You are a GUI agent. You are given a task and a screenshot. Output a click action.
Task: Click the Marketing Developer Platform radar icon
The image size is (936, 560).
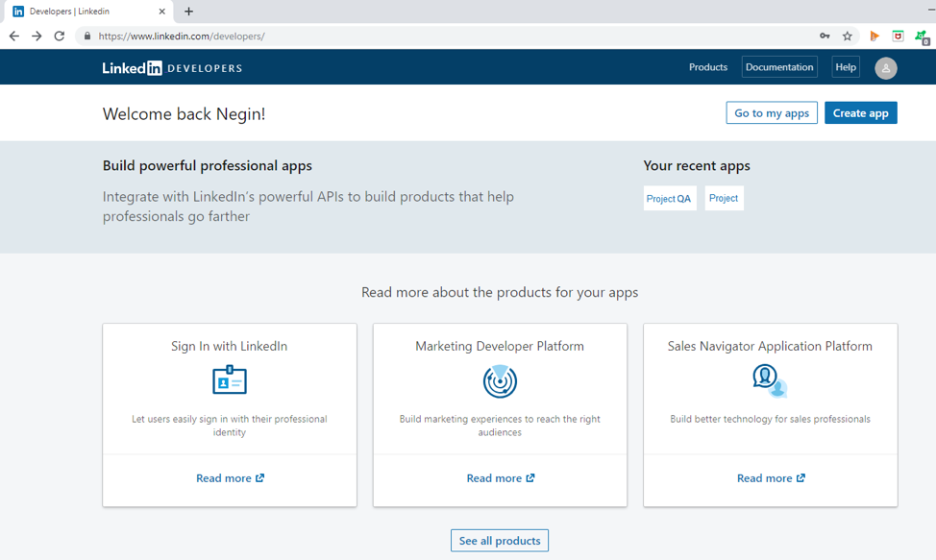pyautogui.click(x=501, y=381)
